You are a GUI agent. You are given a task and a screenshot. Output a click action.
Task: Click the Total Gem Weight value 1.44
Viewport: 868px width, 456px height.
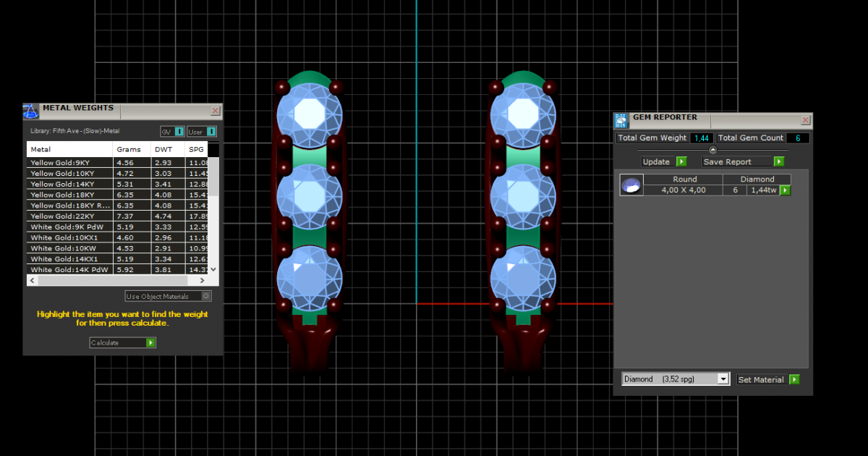pyautogui.click(x=702, y=138)
